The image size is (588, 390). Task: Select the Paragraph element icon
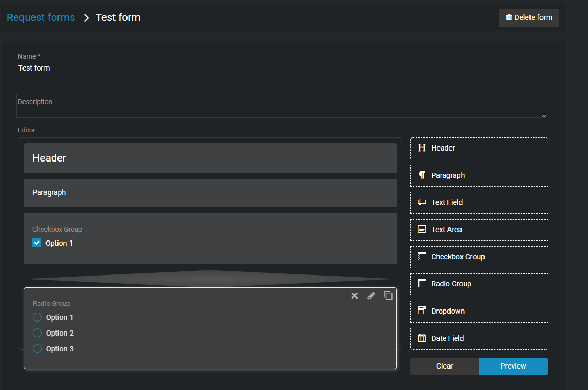(x=422, y=175)
